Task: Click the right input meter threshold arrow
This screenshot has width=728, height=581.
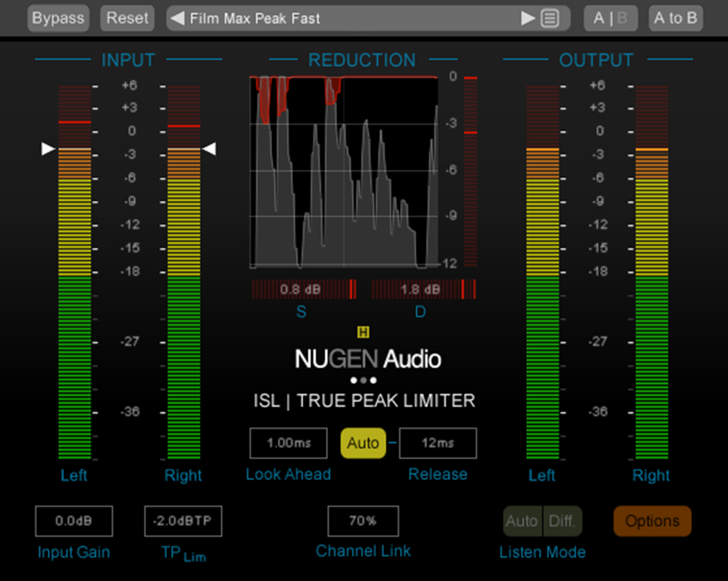Action: (211, 148)
